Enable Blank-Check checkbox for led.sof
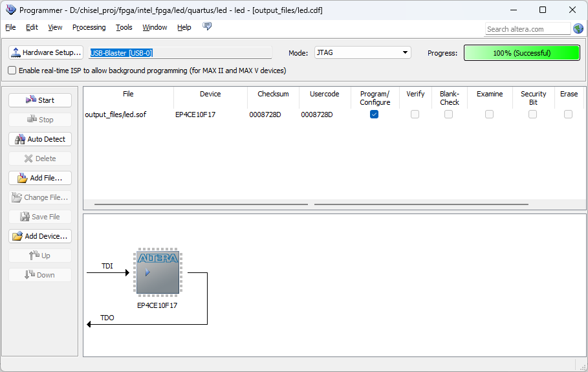 [x=448, y=115]
